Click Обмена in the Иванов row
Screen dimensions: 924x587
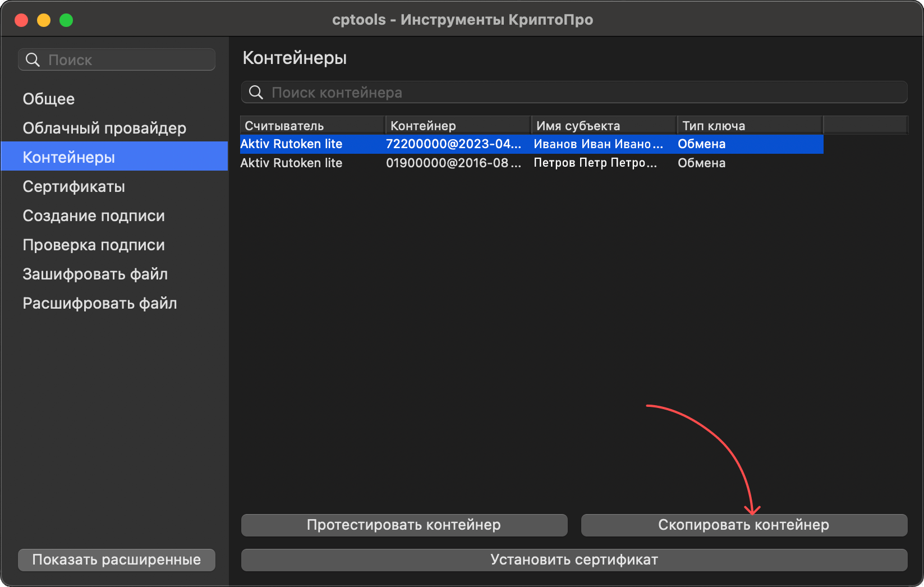(702, 144)
